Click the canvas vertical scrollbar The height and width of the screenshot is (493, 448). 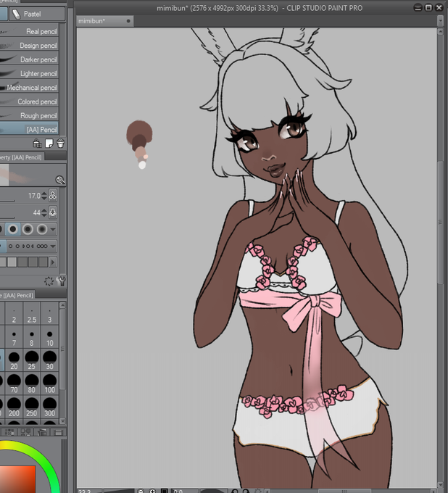[x=440, y=222]
